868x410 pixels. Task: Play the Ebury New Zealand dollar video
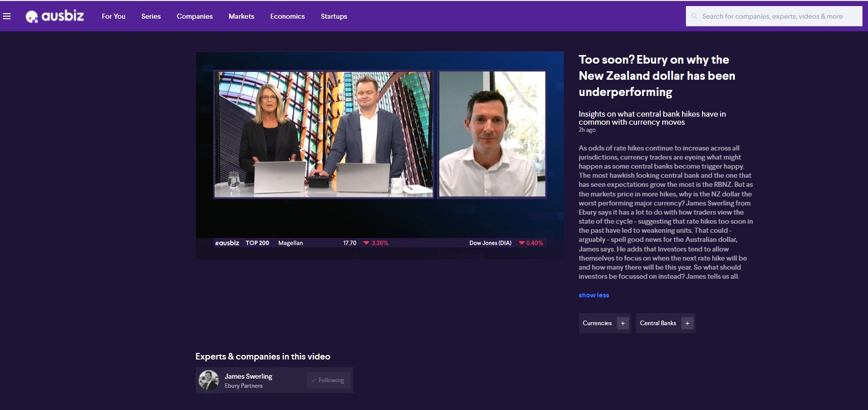(380, 155)
